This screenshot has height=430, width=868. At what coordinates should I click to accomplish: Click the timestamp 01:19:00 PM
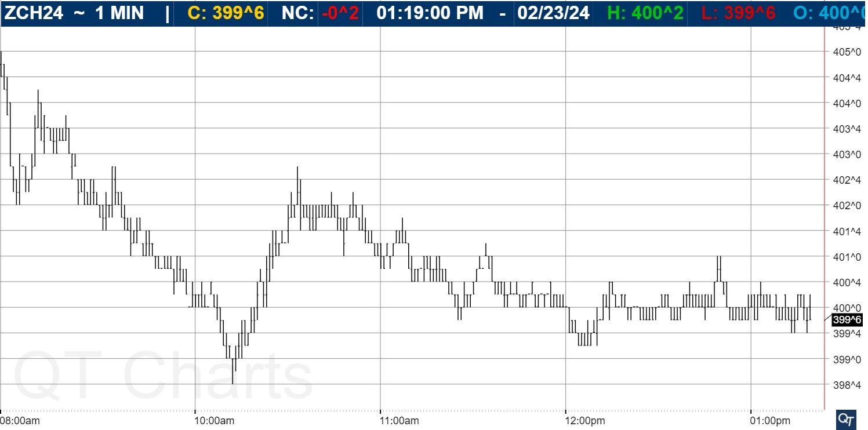[x=430, y=13]
